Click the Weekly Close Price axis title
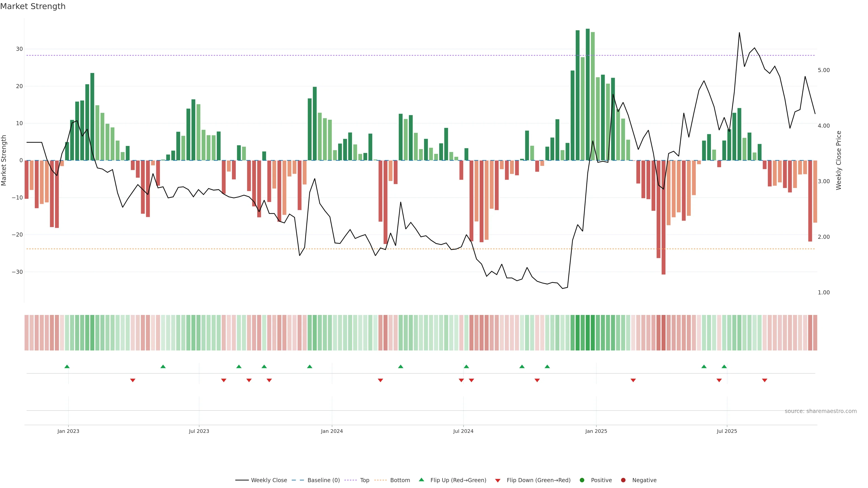This screenshot has width=868, height=488. click(839, 160)
